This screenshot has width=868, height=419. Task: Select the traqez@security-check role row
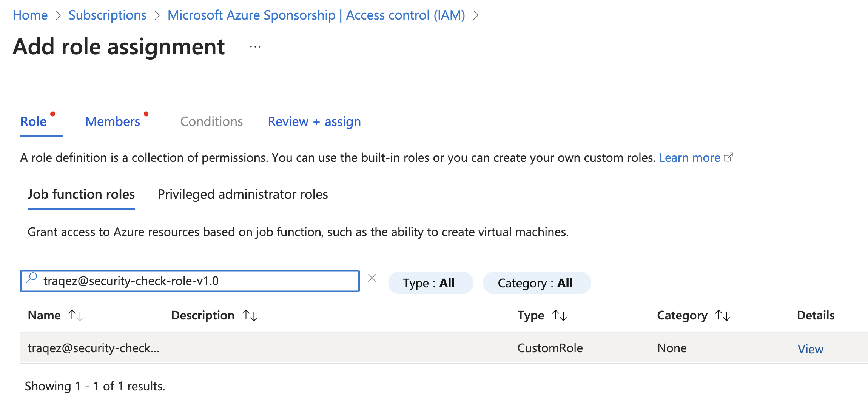[94, 348]
